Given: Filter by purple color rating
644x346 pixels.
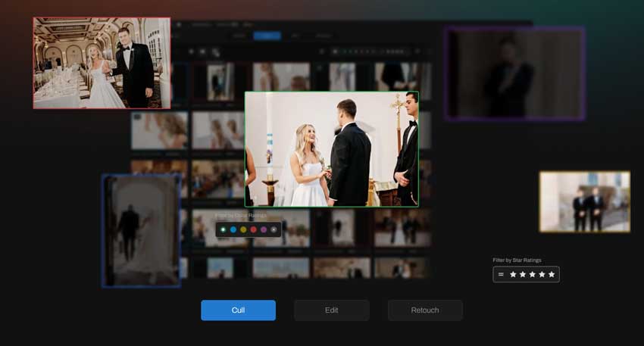Looking at the screenshot, I should click(264, 229).
